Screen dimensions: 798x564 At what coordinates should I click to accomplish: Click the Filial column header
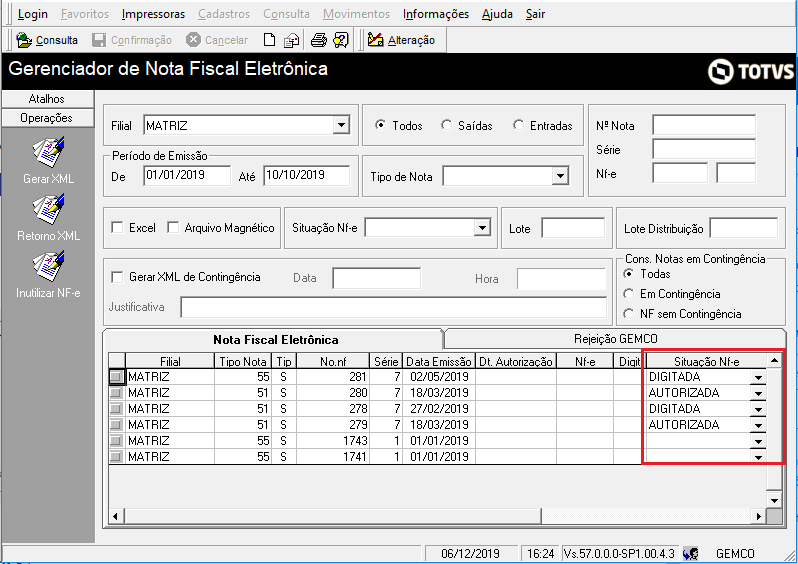point(170,361)
